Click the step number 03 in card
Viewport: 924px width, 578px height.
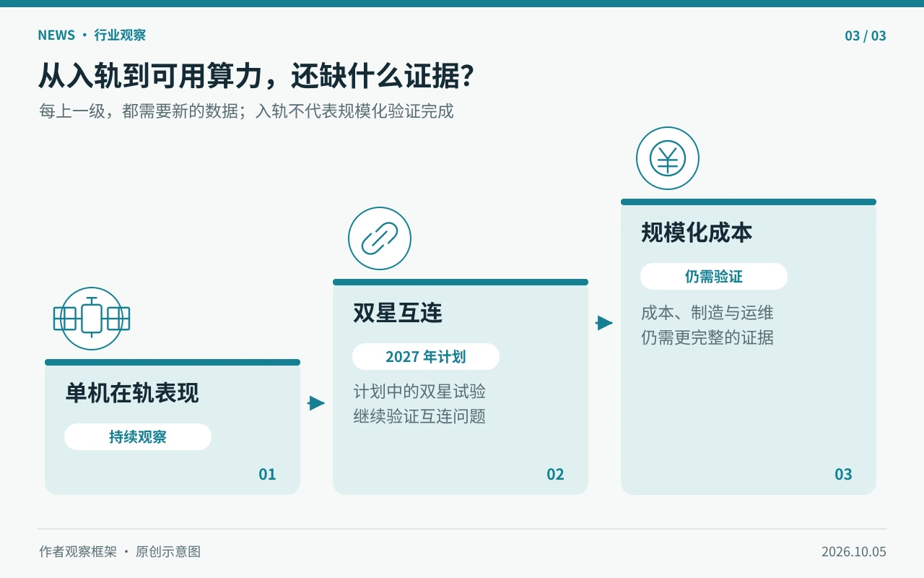[x=843, y=474]
